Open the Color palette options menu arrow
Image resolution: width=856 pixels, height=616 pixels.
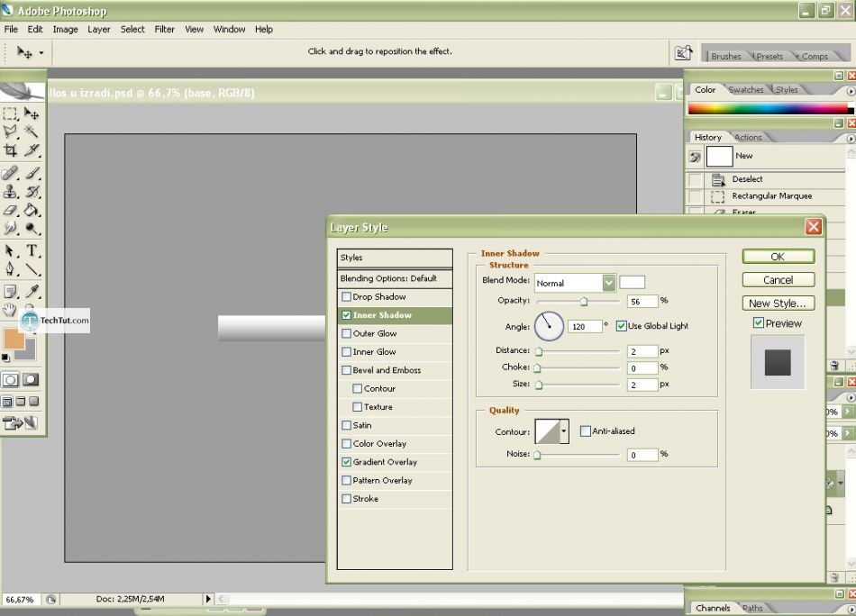click(851, 91)
